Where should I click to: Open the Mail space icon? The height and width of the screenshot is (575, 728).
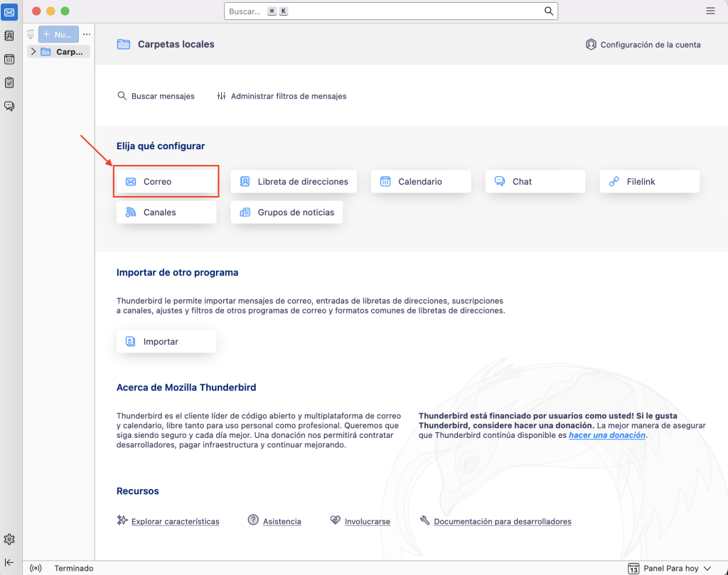9,12
